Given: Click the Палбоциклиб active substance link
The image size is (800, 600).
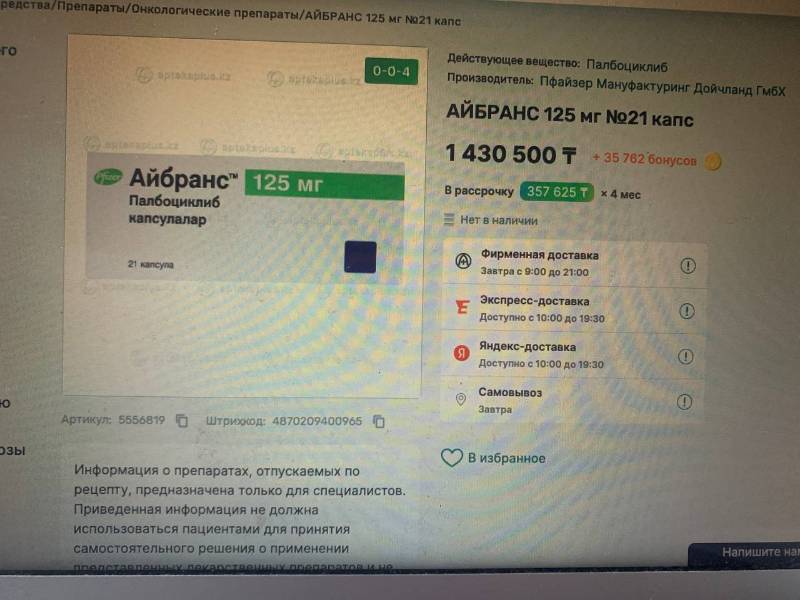Looking at the screenshot, I should point(627,65).
